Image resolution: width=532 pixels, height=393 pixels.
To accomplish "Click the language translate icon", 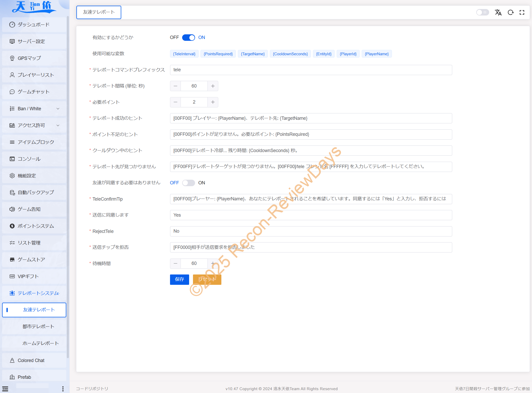I will point(498,12).
